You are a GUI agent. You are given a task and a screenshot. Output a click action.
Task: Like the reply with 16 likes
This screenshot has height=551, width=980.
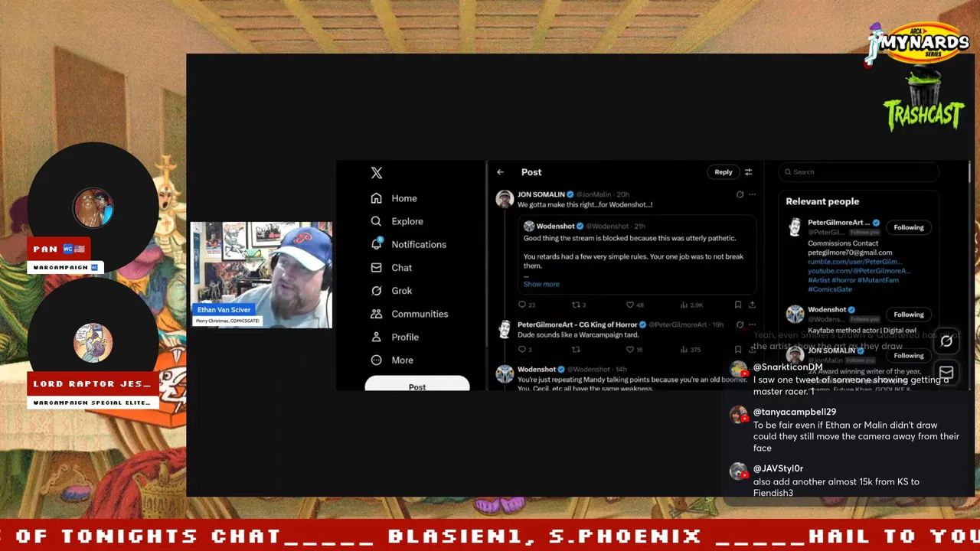[x=635, y=350]
